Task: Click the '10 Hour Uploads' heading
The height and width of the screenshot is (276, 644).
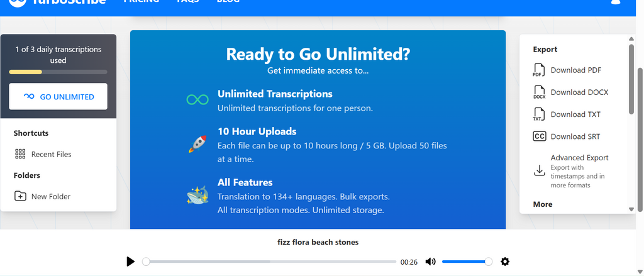Action: 257,131
